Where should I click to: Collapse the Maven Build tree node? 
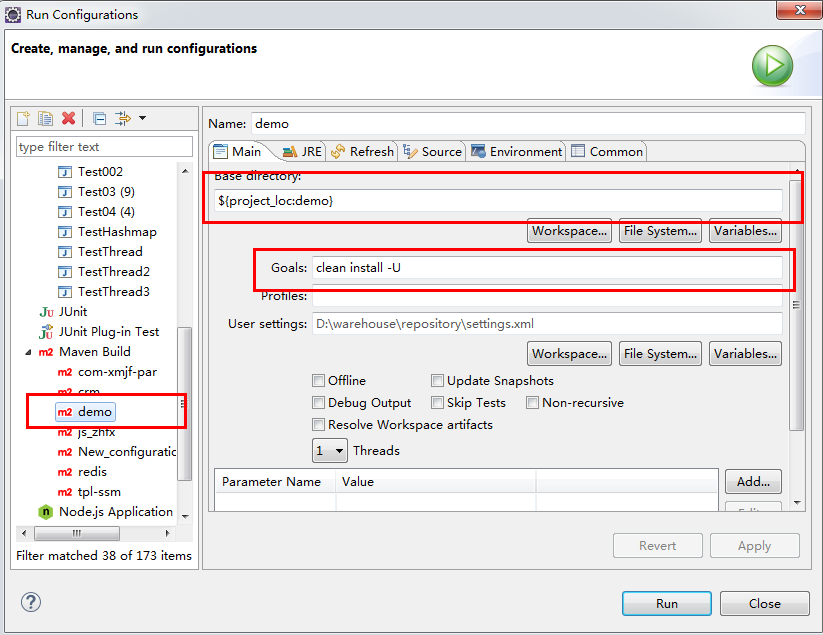click(x=28, y=351)
